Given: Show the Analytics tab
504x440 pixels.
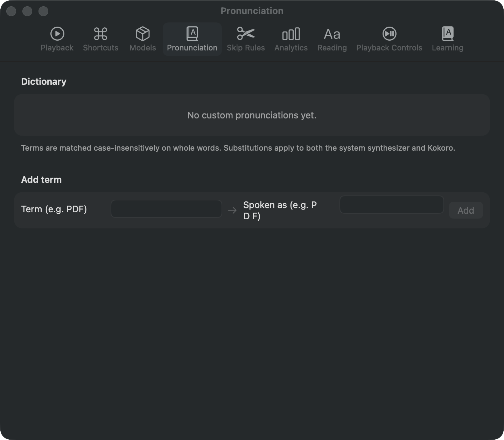Looking at the screenshot, I should [291, 39].
